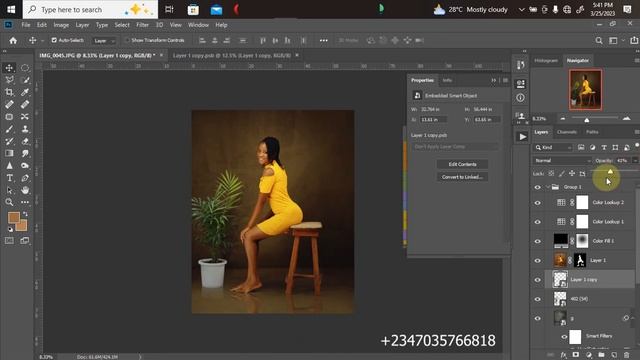Image resolution: width=640 pixels, height=360 pixels.
Task: Select the Brush tool in the toolbox
Action: (x=9, y=129)
